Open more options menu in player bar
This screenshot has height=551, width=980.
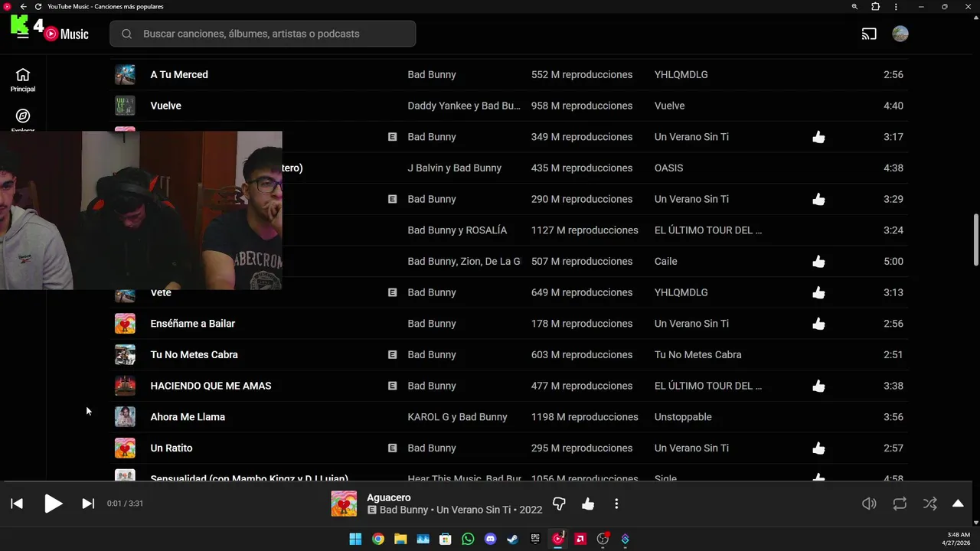616,504
